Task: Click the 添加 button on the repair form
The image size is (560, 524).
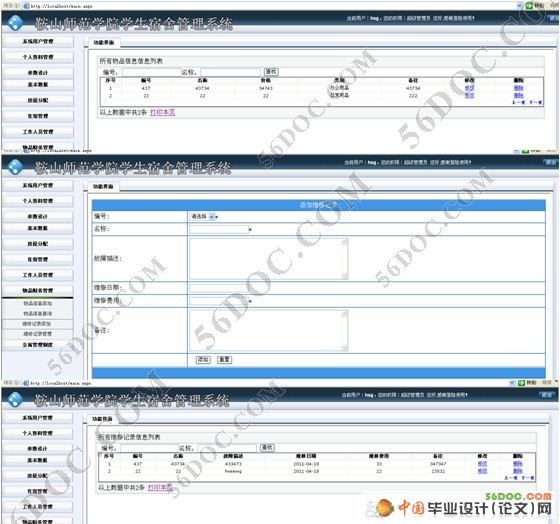Action: [203, 359]
